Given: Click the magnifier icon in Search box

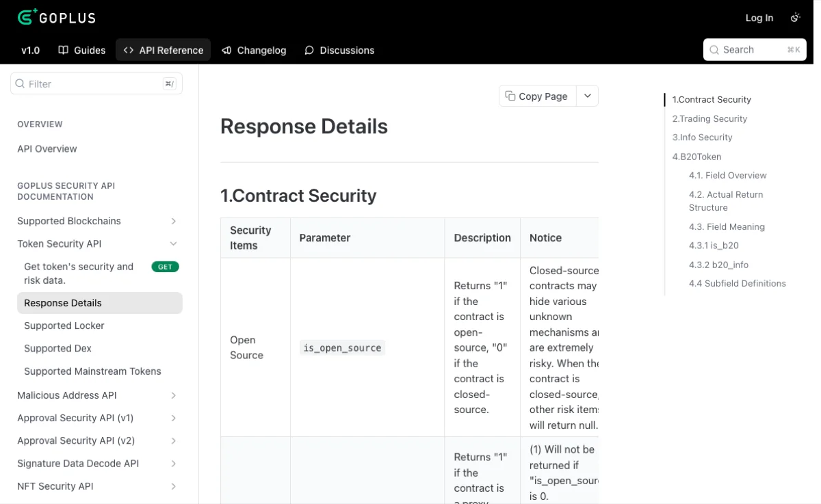Looking at the screenshot, I should (714, 50).
